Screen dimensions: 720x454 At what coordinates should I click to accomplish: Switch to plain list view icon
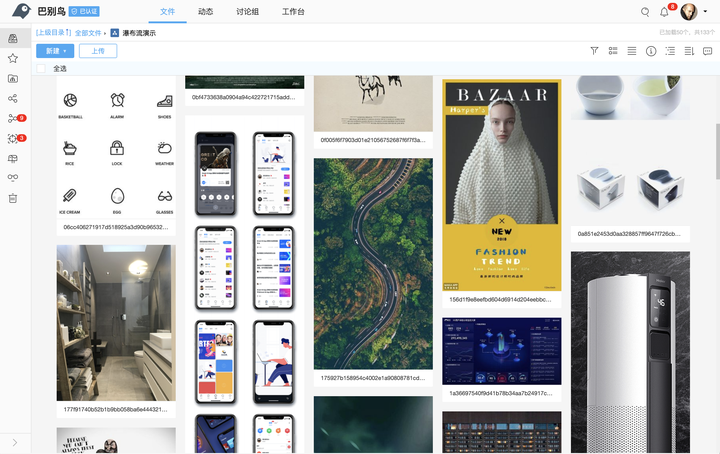[x=632, y=51]
